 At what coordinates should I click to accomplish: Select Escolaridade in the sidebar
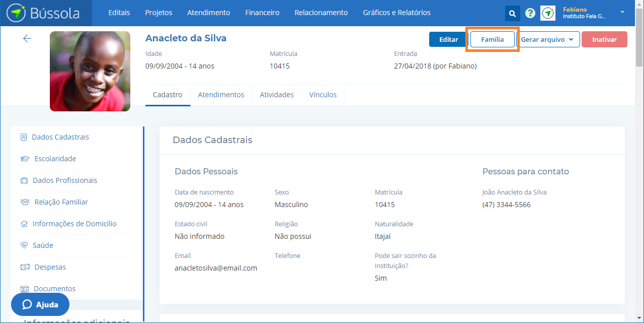(55, 159)
